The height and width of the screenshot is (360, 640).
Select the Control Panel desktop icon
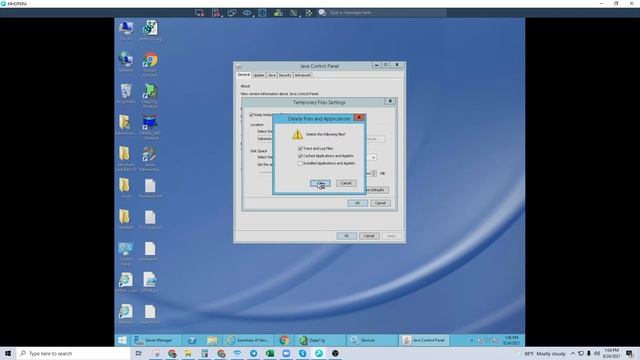[x=126, y=254]
